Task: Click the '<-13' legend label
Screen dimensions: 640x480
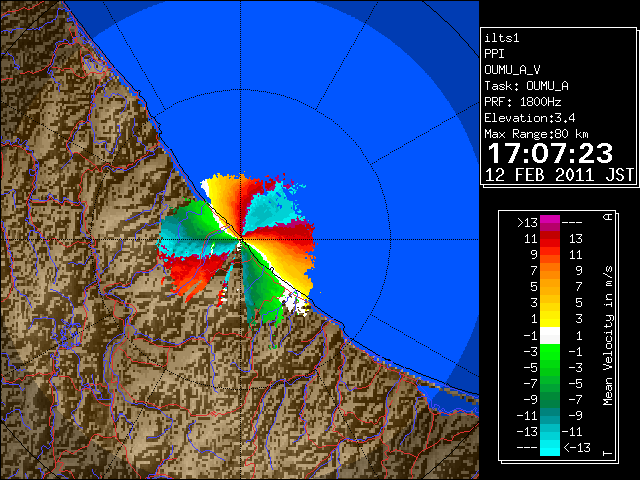Action: click(577, 447)
